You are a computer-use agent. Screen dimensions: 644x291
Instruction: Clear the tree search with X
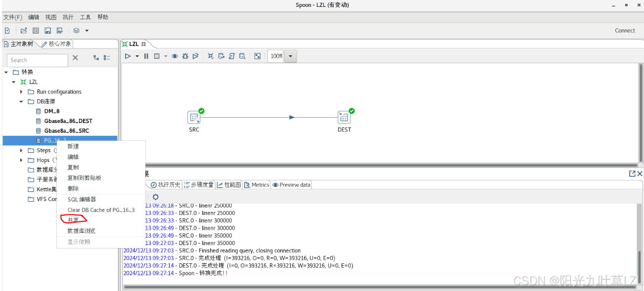tap(75, 58)
